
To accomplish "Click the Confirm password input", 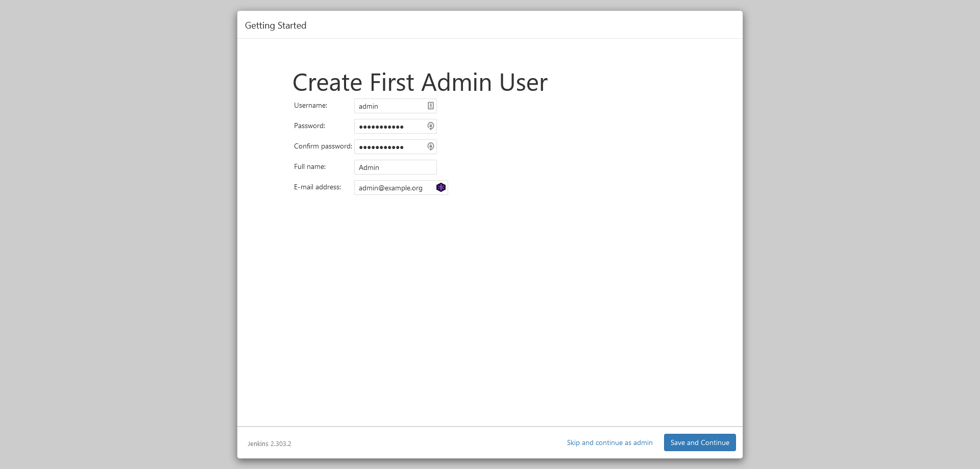I will click(x=388, y=146).
